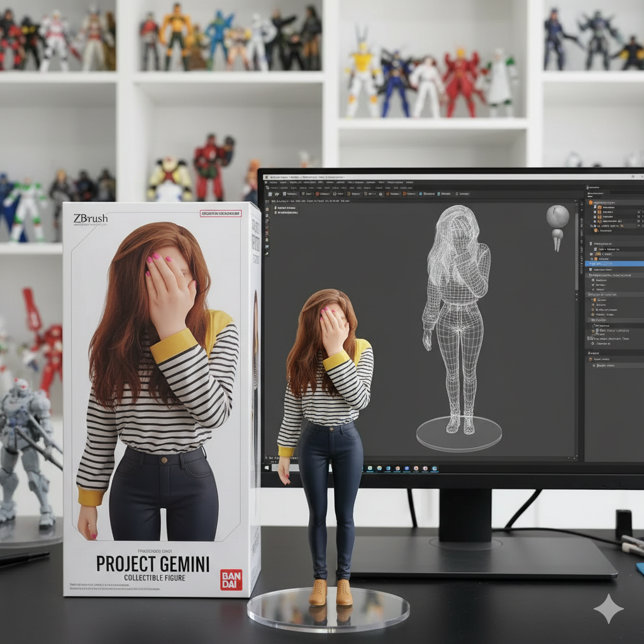Click the first pinned app icon on taskbar
Image resolution: width=644 pixels, height=644 pixels.
pyautogui.click(x=370, y=469)
